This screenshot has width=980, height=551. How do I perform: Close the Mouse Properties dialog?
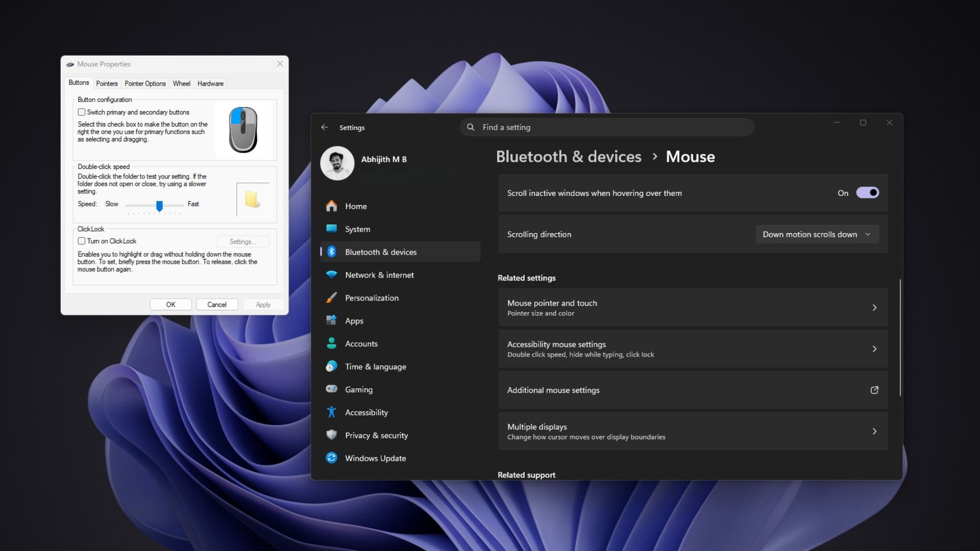coord(280,64)
